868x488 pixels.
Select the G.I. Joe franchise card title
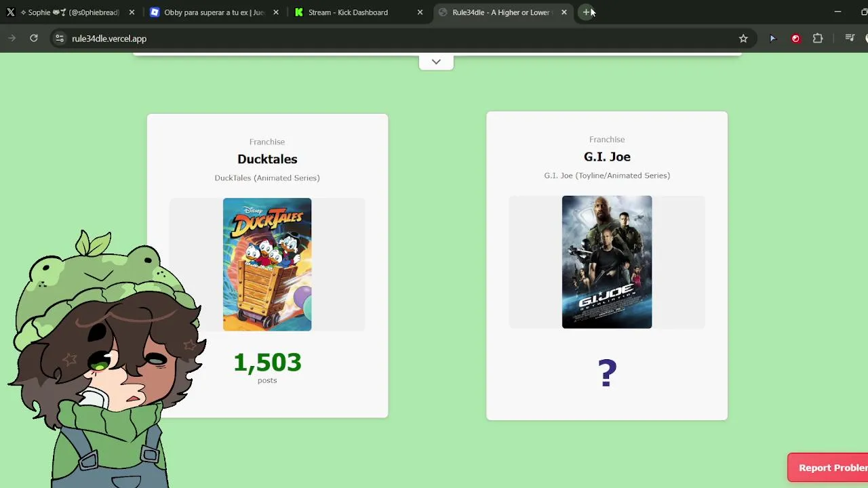pyautogui.click(x=607, y=157)
